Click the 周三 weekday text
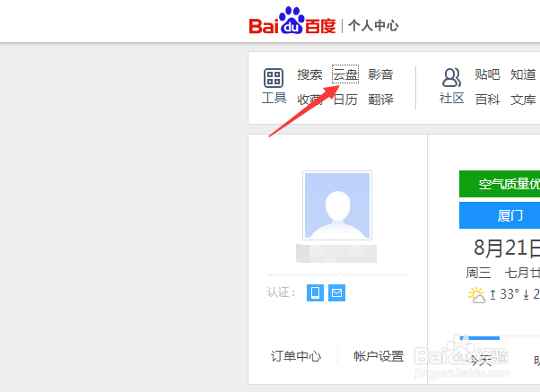The height and width of the screenshot is (392, 540). (x=478, y=273)
